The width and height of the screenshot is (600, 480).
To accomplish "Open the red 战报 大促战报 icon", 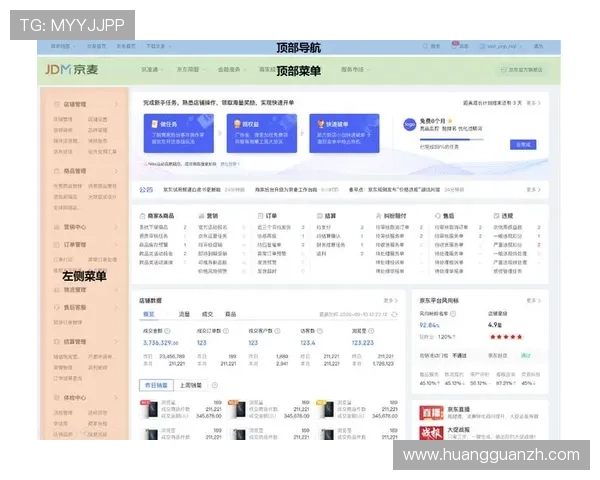I will pyautogui.click(x=431, y=433).
